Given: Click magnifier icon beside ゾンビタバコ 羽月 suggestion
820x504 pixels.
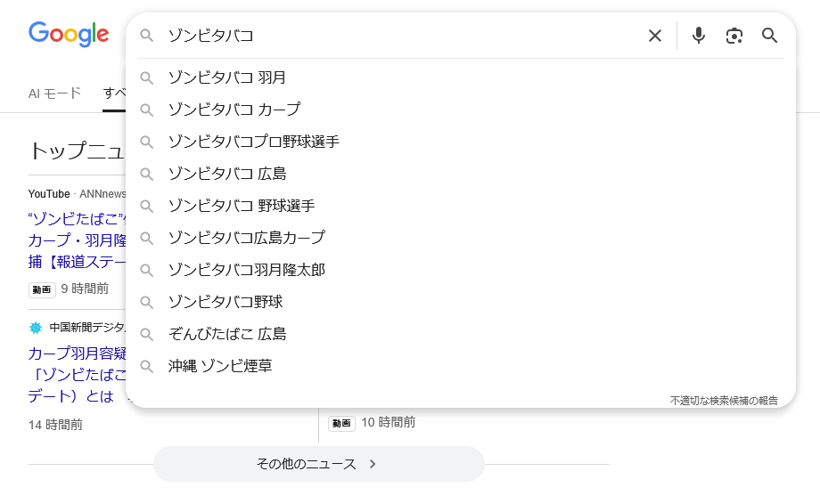Looking at the screenshot, I should click(x=147, y=77).
